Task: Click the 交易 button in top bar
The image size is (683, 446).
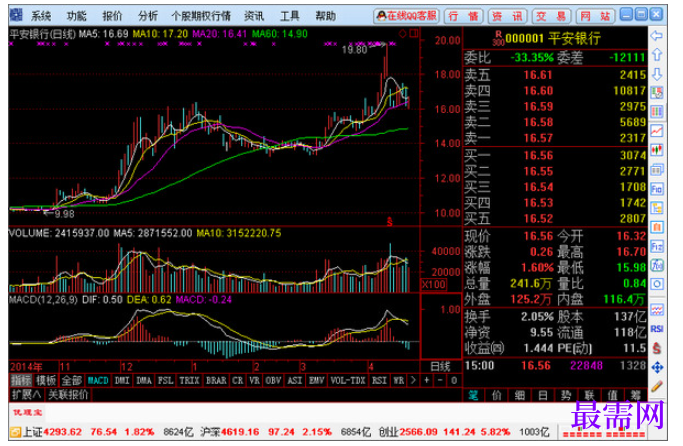Action: tap(551, 16)
